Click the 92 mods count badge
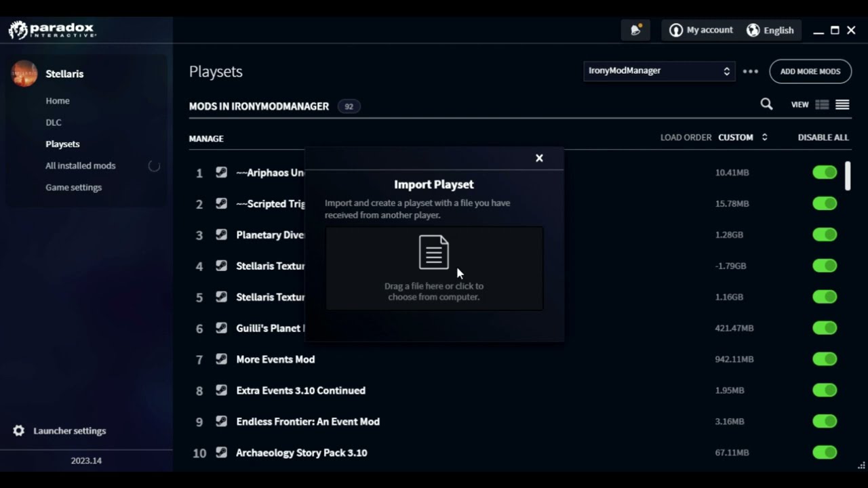Image resolution: width=868 pixels, height=488 pixels. tap(349, 106)
